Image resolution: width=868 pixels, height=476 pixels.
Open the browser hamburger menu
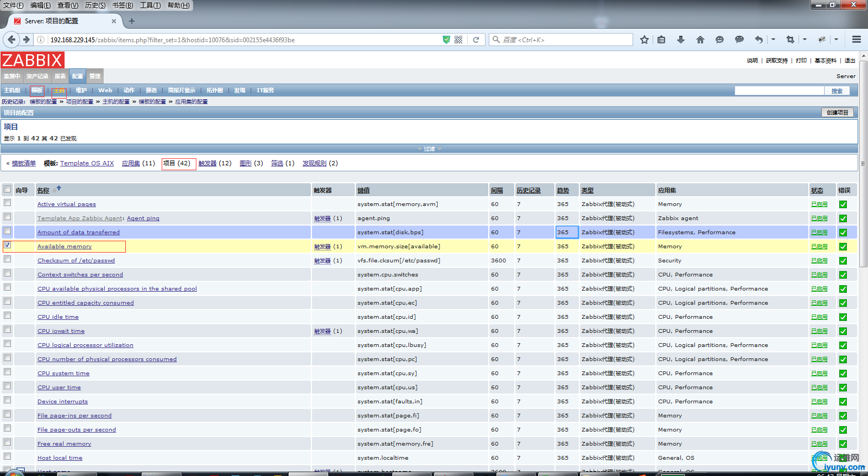(x=857, y=40)
